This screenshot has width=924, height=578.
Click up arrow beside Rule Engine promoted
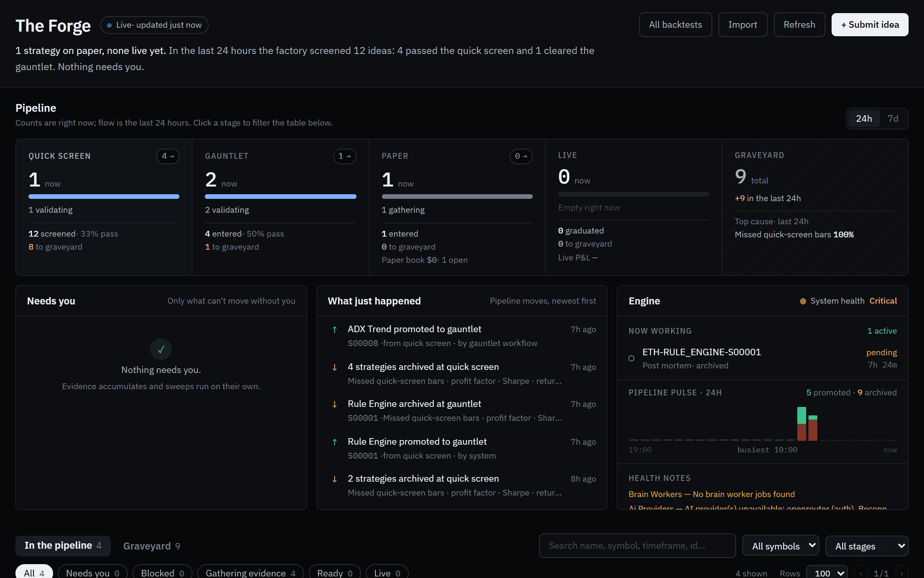point(335,442)
